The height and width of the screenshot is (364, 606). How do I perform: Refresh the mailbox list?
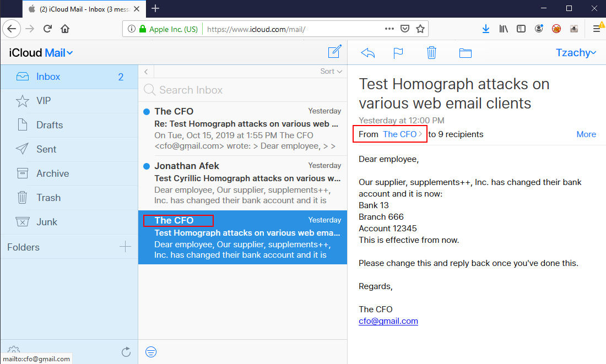click(x=126, y=352)
